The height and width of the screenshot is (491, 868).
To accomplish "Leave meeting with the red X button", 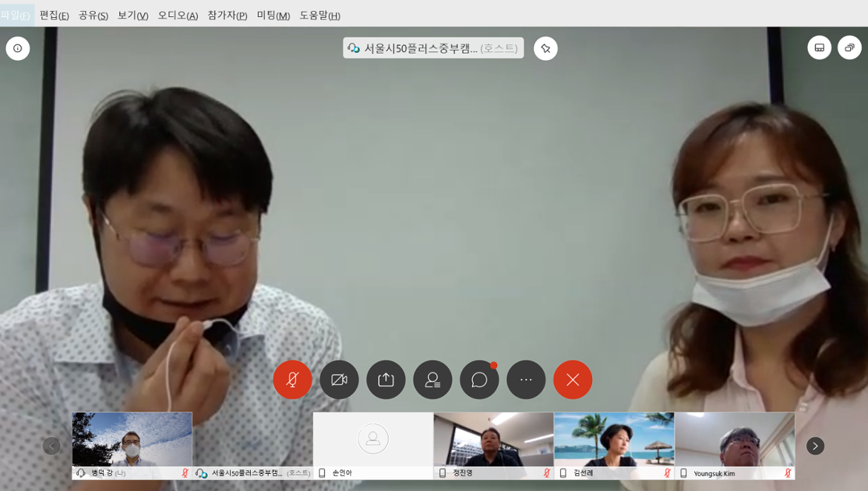I will pyautogui.click(x=573, y=380).
